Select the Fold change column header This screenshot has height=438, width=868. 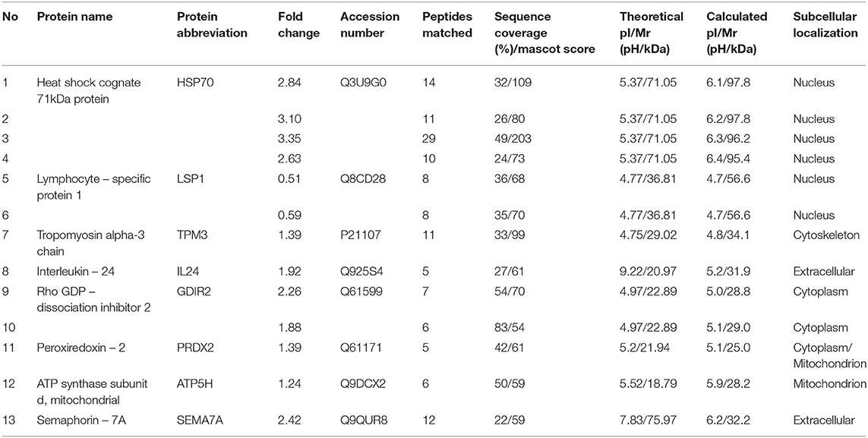[299, 25]
